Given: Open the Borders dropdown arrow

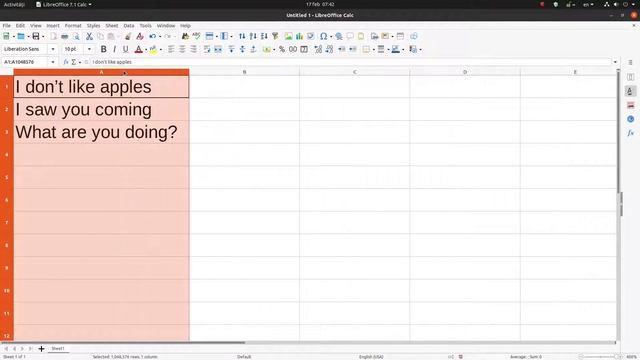Looking at the screenshot, I should click(x=373, y=49).
